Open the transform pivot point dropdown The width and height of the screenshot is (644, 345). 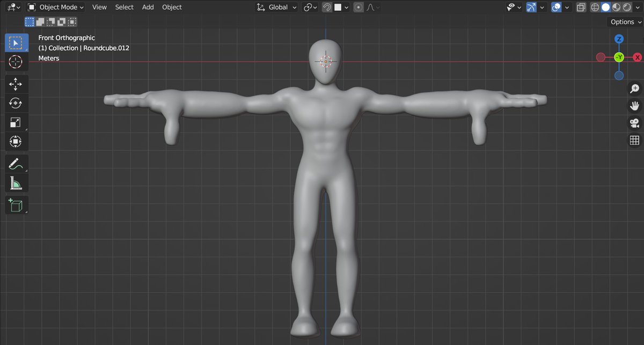pyautogui.click(x=310, y=7)
